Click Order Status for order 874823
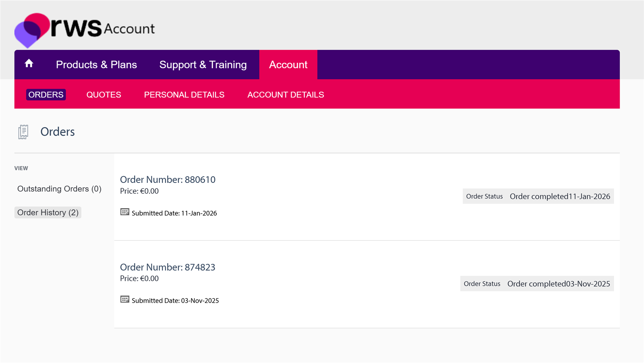Viewport: 644px width, 363px height. click(482, 284)
